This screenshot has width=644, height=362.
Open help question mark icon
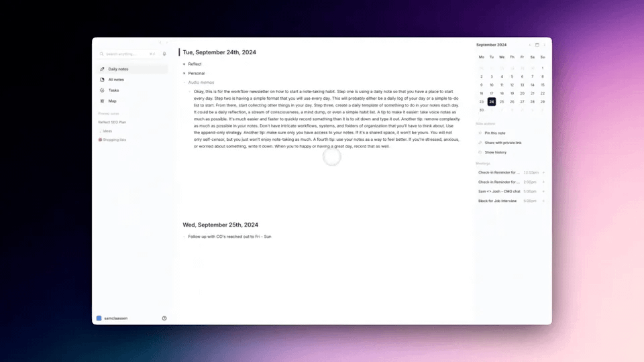(164, 318)
